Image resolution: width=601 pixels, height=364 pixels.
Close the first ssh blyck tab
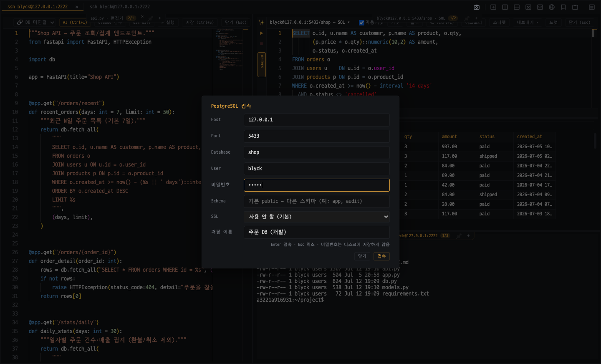pyautogui.click(x=77, y=7)
